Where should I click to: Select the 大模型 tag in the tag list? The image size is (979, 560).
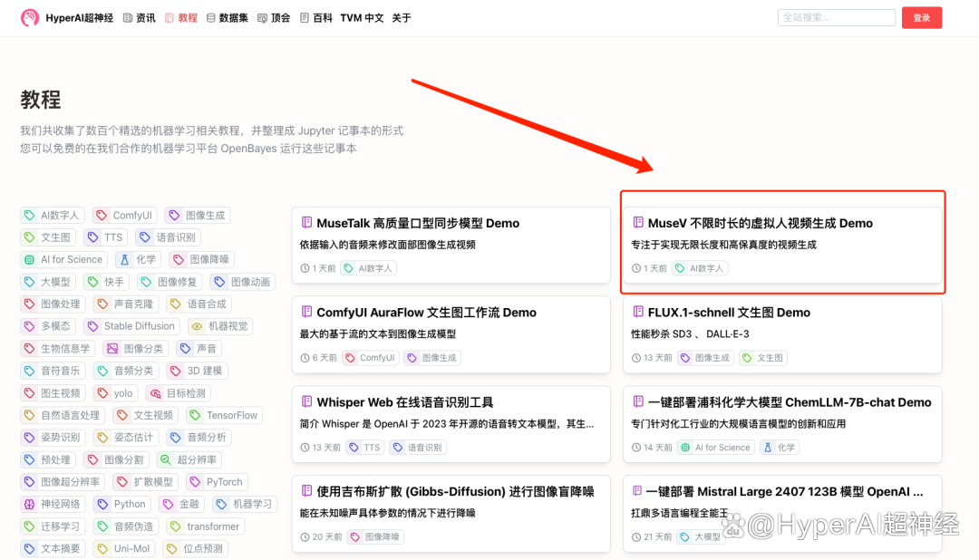coord(47,282)
